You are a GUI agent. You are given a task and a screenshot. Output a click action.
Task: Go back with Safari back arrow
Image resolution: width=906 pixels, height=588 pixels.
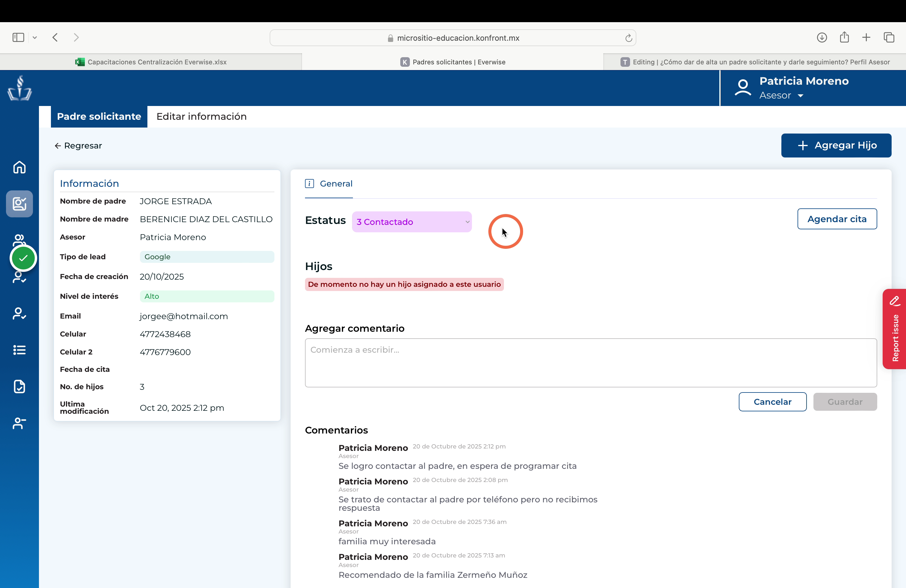pyautogui.click(x=55, y=37)
